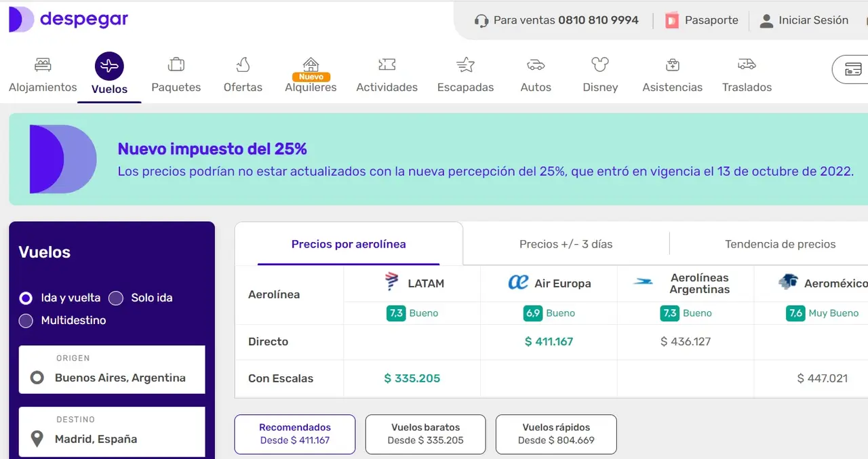868x459 pixels.
Task: Open the Alojamientos bed icon
Action: pos(43,65)
